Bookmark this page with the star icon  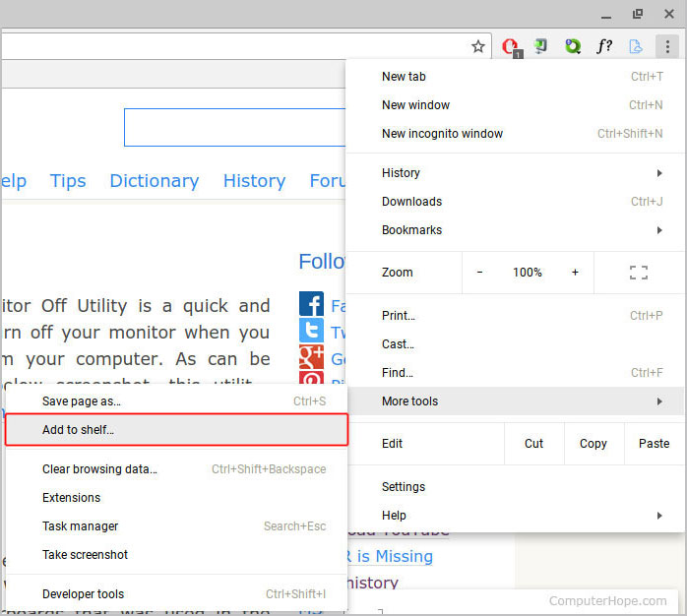point(478,46)
